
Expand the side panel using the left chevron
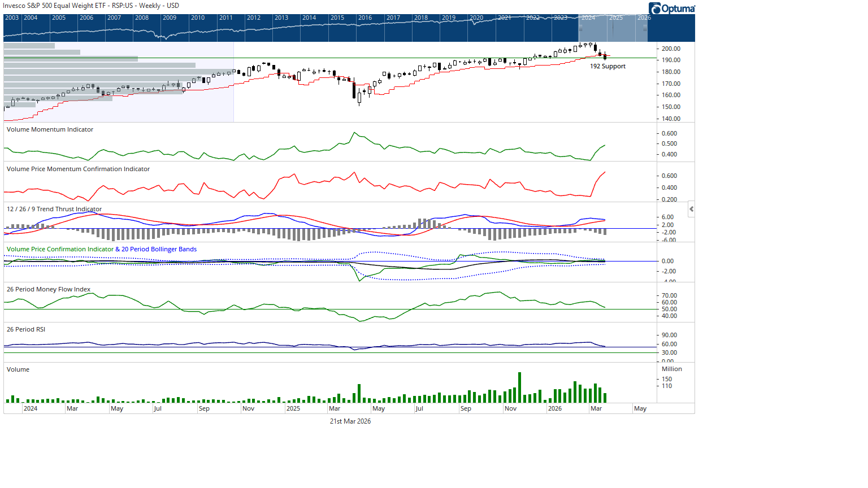tap(691, 209)
